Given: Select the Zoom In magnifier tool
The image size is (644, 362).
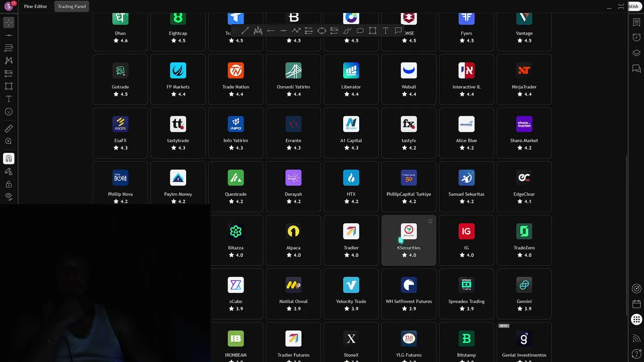Looking at the screenshot, I should point(9,142).
